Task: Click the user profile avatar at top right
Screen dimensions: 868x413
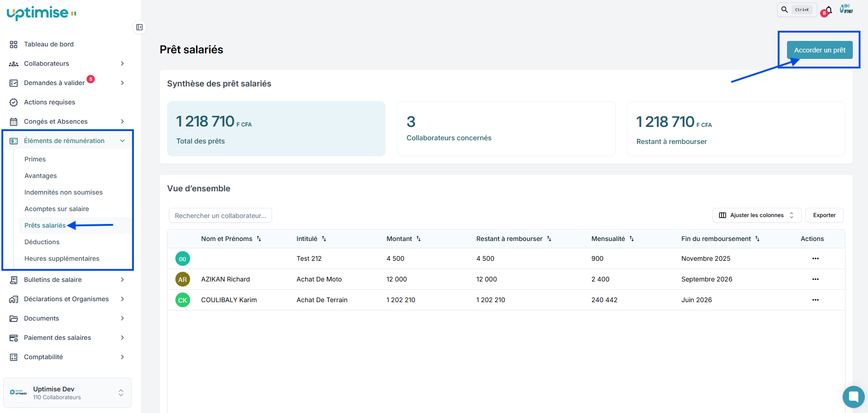Action: point(846,9)
